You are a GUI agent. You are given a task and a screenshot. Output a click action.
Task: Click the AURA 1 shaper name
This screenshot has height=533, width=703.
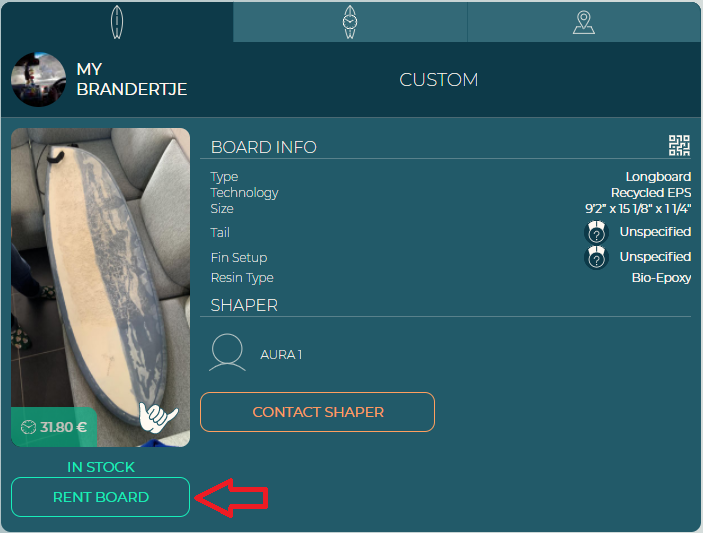pos(281,355)
